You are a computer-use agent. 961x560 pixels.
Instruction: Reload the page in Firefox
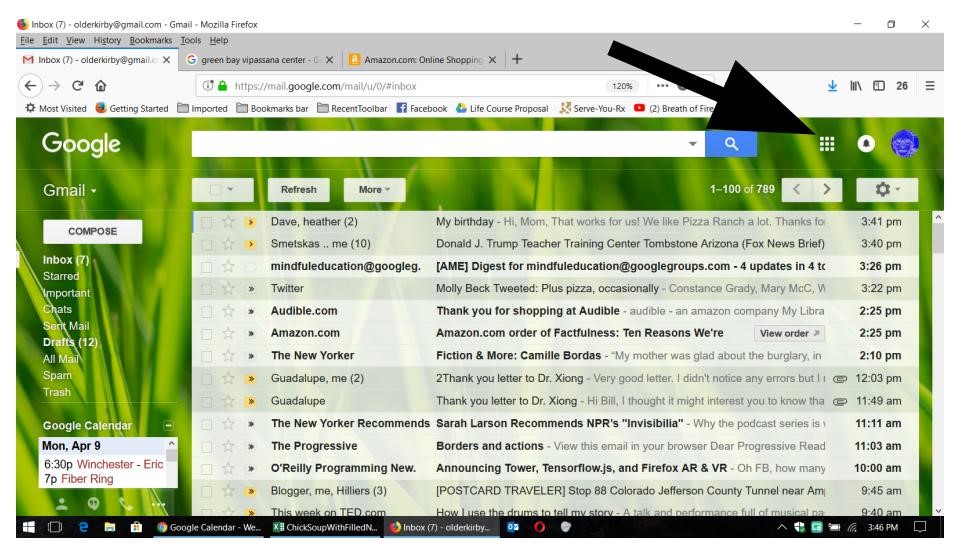pyautogui.click(x=77, y=86)
